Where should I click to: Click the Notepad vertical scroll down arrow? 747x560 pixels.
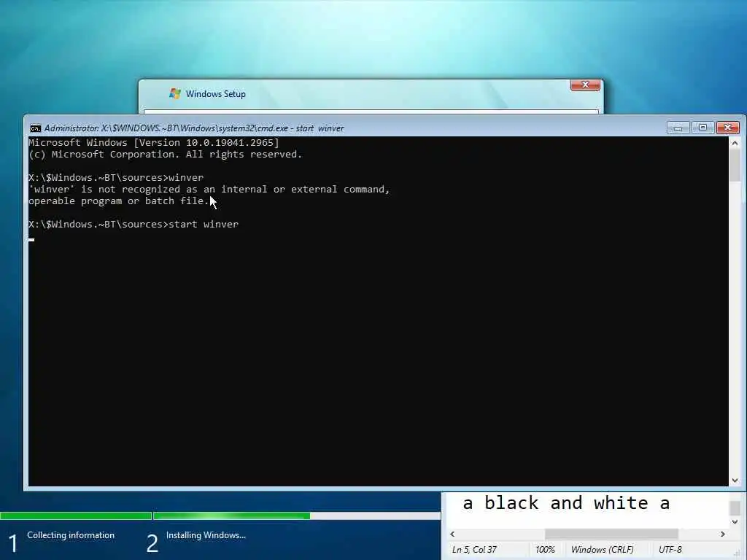pos(735,522)
